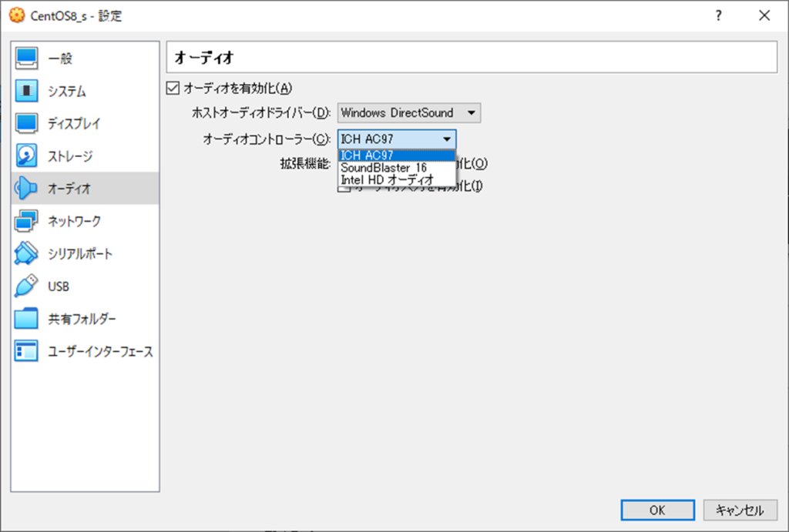Go to the 一般 settings page
This screenshot has width=789, height=532.
tap(85, 59)
